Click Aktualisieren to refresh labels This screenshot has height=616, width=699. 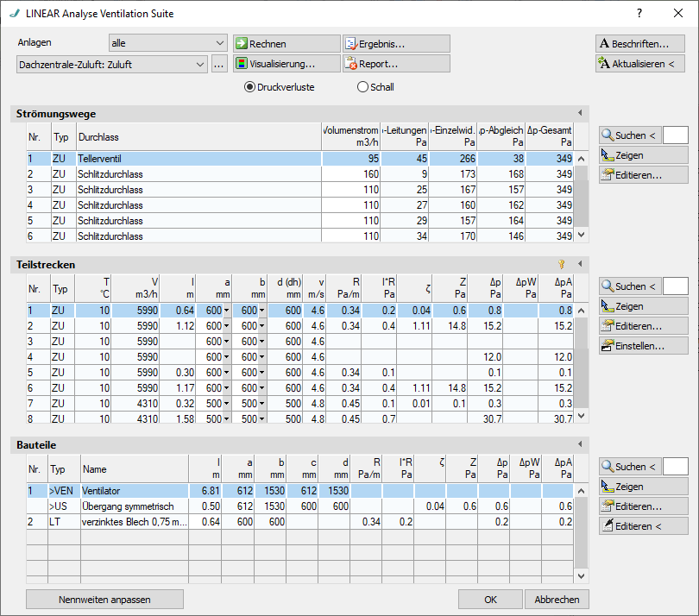click(640, 64)
